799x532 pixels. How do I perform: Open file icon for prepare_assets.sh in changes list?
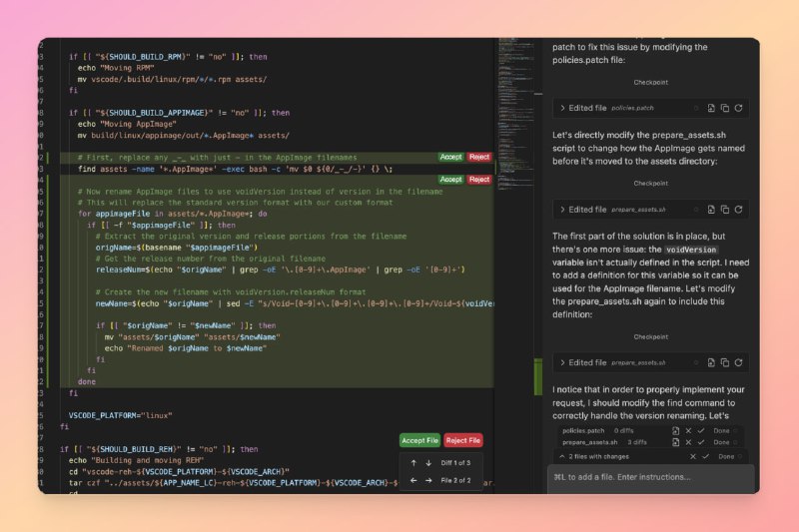click(676, 441)
